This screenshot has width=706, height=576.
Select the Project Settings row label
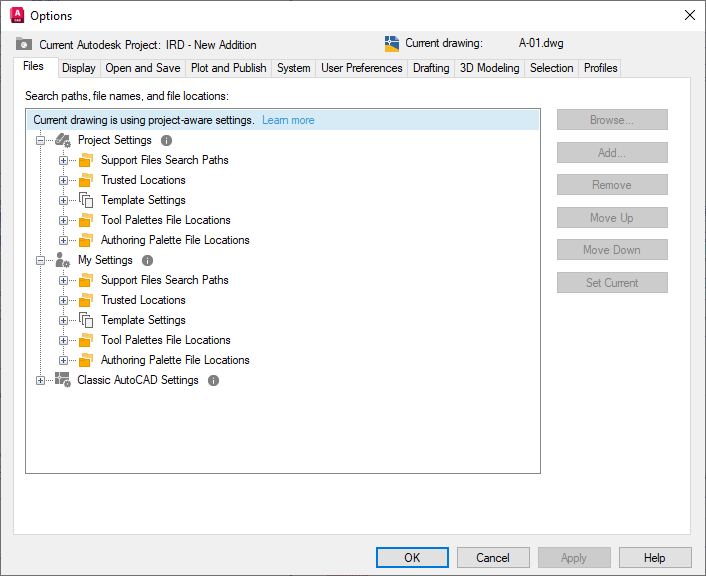[115, 140]
